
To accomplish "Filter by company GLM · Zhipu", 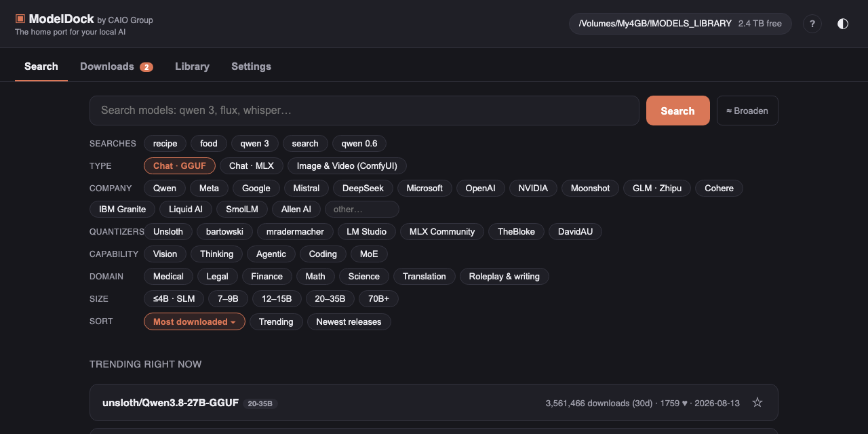I will (657, 188).
